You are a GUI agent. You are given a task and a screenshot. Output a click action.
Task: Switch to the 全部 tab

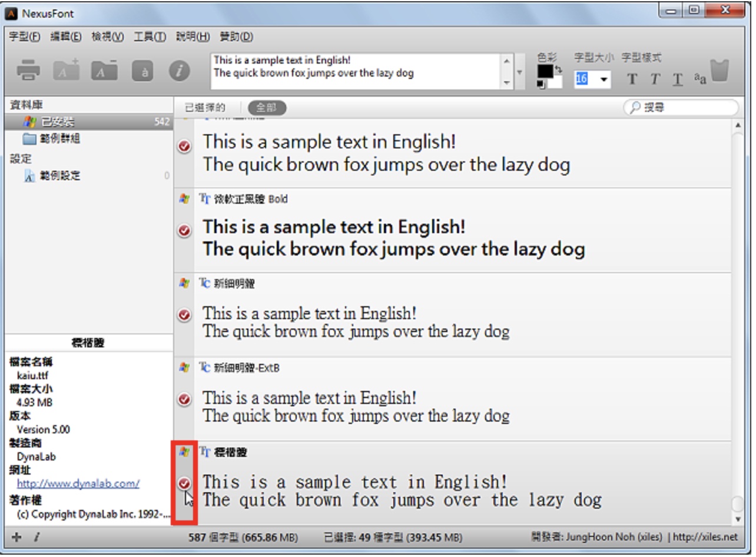[267, 108]
